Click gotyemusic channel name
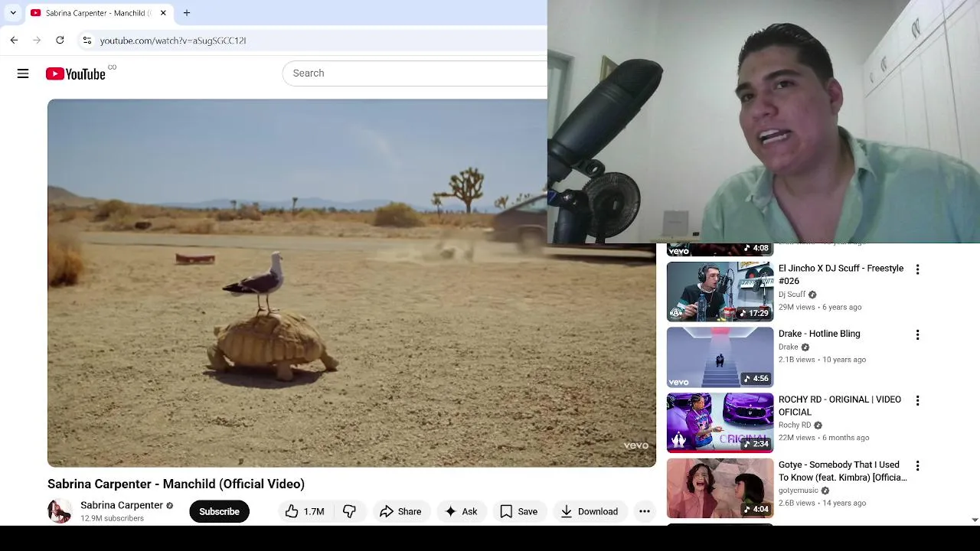Screen dimensions: 980x551 coord(799,491)
